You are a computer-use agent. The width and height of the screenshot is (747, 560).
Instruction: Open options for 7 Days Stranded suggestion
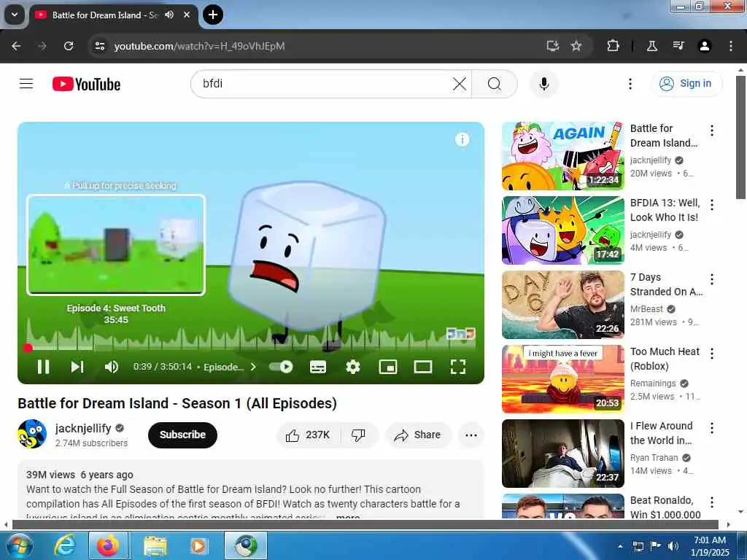pos(712,279)
